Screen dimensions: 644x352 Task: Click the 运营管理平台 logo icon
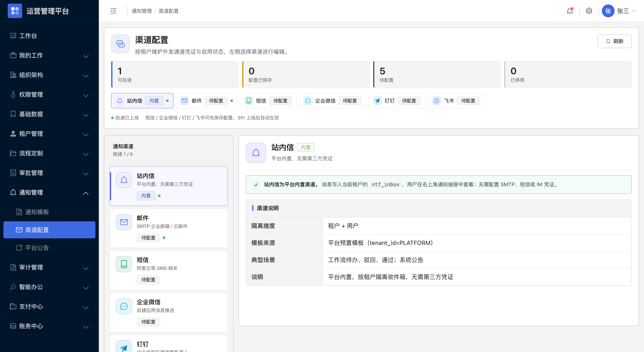(x=15, y=11)
